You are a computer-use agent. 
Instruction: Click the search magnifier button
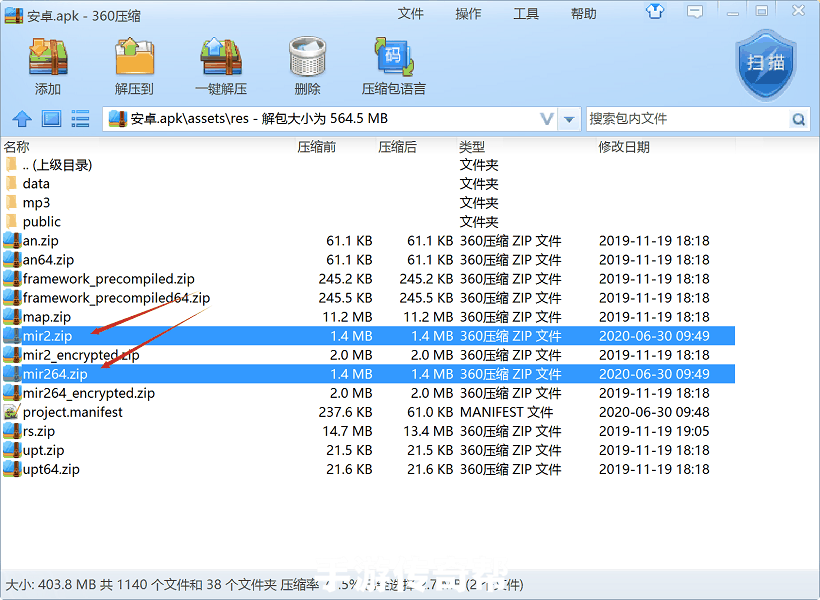click(798, 119)
